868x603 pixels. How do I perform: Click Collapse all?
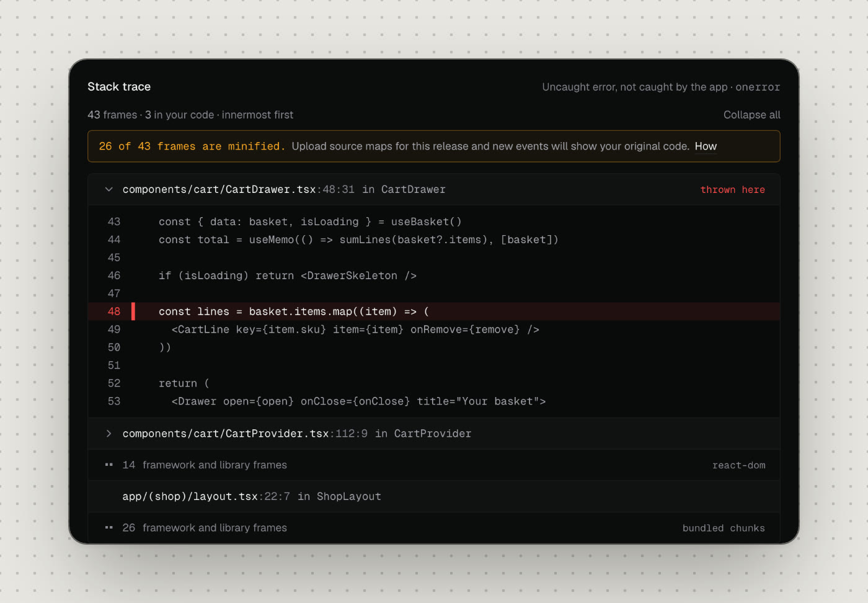pyautogui.click(x=751, y=115)
